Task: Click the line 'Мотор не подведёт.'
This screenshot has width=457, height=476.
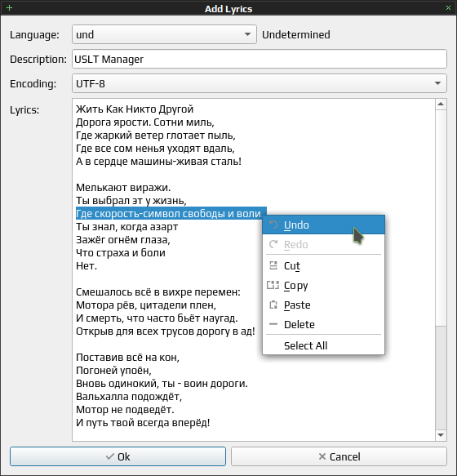Action: (125, 409)
